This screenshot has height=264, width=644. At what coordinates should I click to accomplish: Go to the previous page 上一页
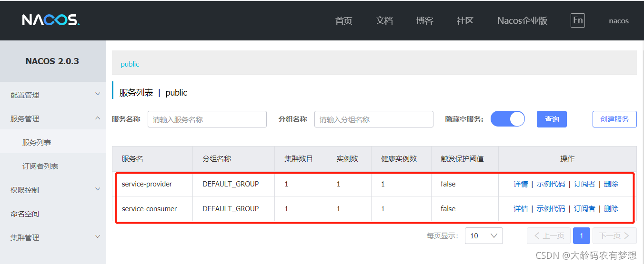549,235
